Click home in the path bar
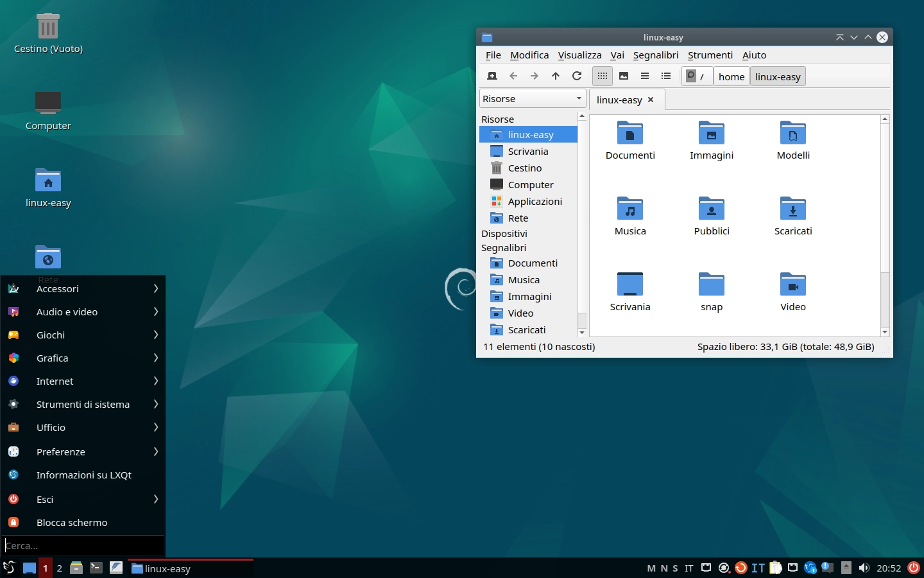The image size is (924, 578). pos(731,76)
